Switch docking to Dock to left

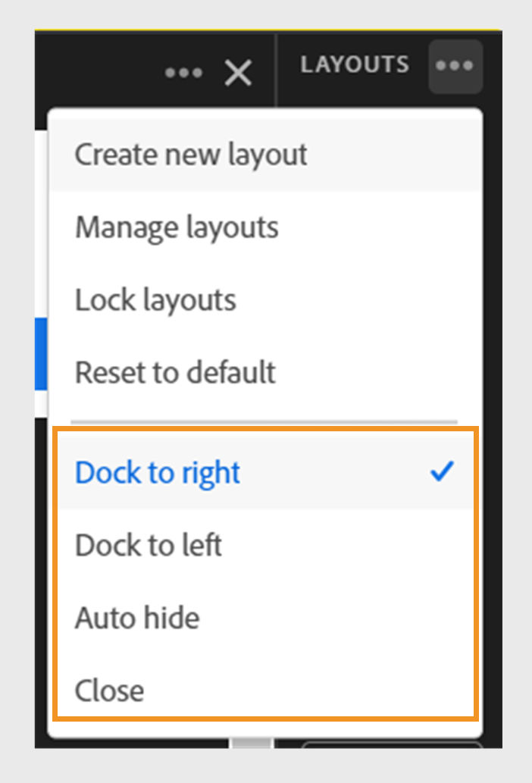point(148,545)
